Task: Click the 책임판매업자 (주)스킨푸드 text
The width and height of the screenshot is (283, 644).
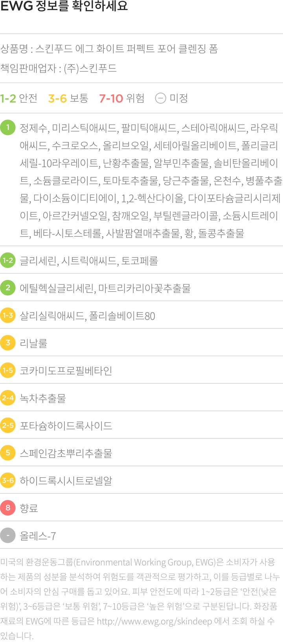Action: click(x=59, y=68)
